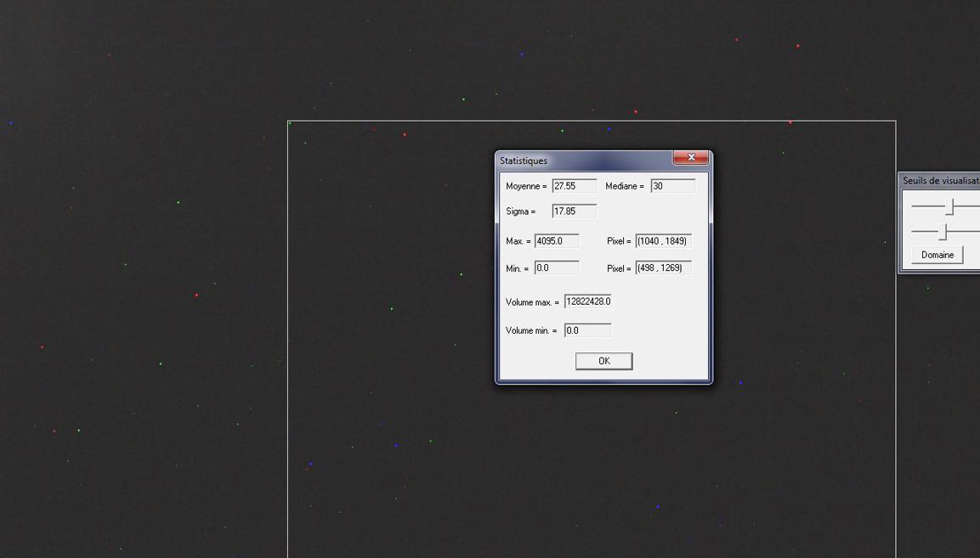Select the Moyenne value field showing 27.55
Viewport: 980px width, 558px height.
[576, 186]
